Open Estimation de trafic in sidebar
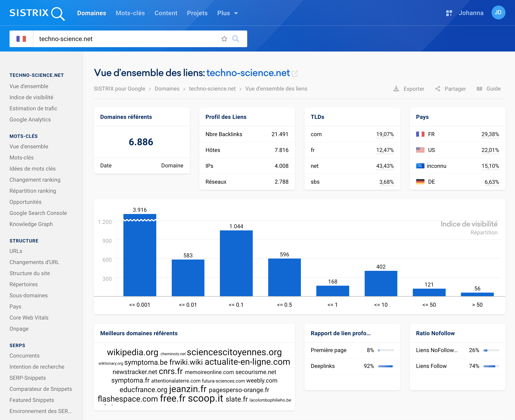The image size is (515, 420). [x=33, y=108]
